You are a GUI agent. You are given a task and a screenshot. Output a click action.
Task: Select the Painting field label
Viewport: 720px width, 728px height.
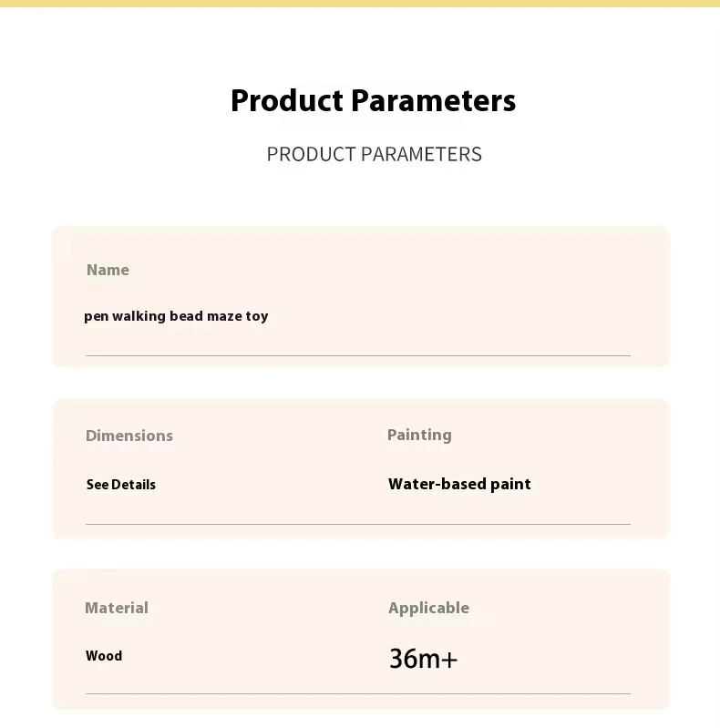pos(419,435)
